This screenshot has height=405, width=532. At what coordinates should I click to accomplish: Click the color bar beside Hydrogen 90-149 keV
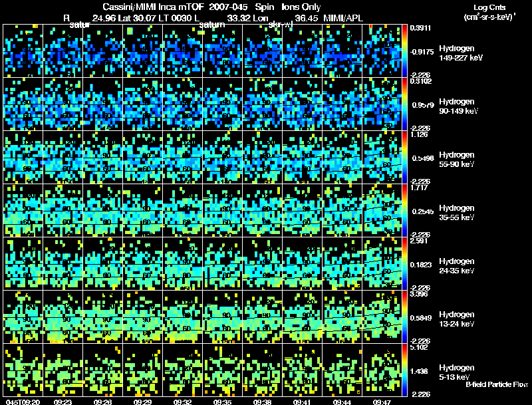tap(404, 104)
